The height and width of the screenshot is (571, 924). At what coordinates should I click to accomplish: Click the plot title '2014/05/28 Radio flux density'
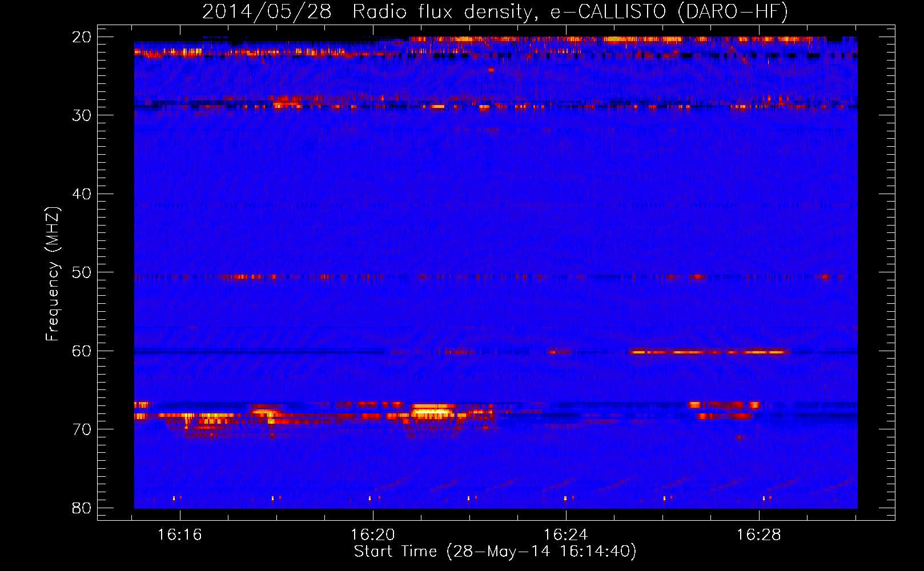368,12
